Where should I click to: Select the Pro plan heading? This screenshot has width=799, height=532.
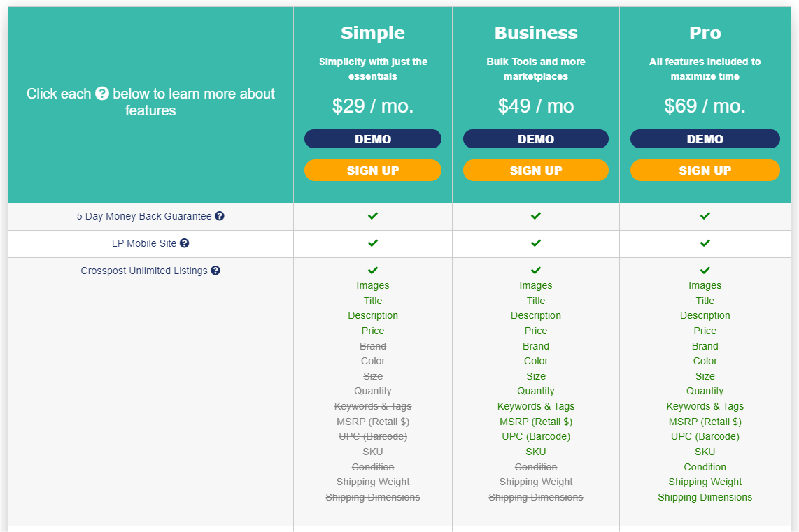(x=705, y=33)
